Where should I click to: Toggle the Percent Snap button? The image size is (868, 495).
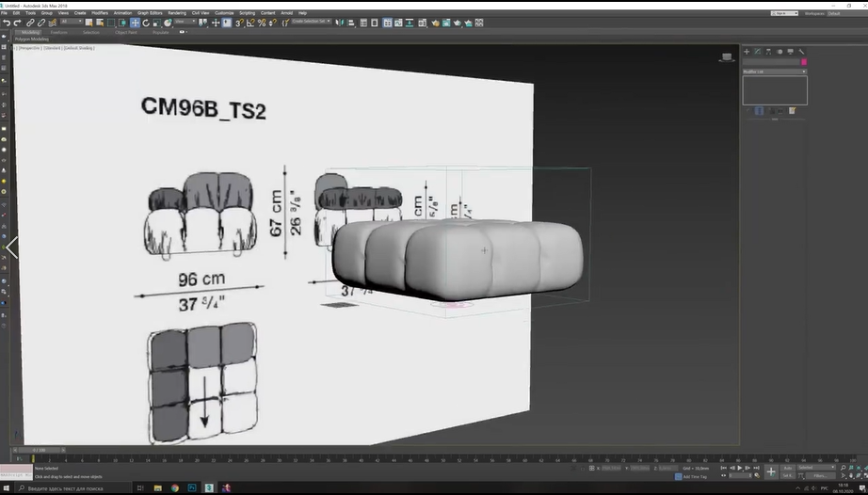262,23
